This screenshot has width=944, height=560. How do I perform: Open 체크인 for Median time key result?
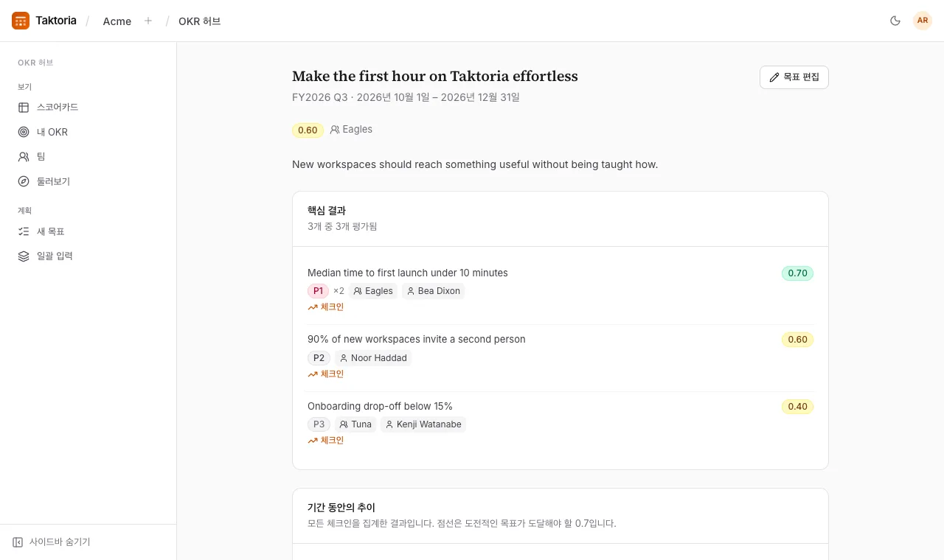pos(326,307)
